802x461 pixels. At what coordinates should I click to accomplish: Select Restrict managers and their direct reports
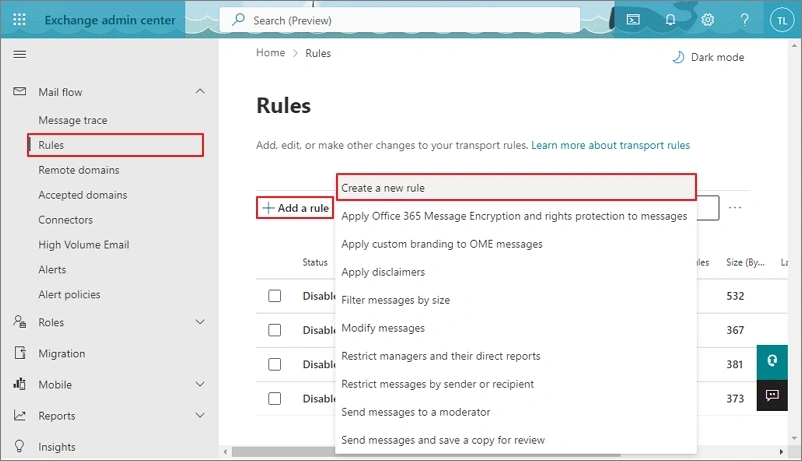516,356
